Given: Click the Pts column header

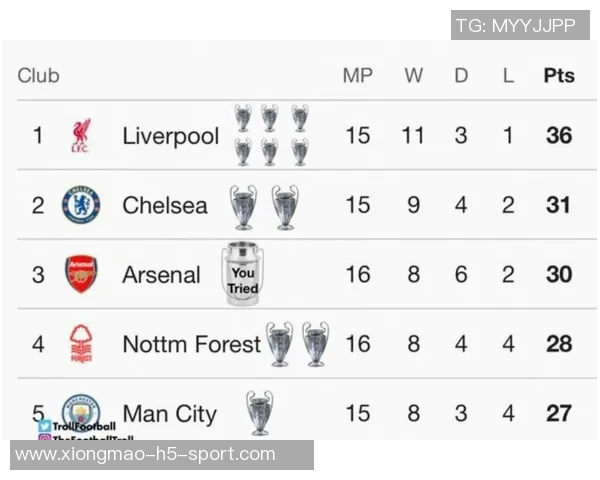Looking at the screenshot, I should click(559, 75).
